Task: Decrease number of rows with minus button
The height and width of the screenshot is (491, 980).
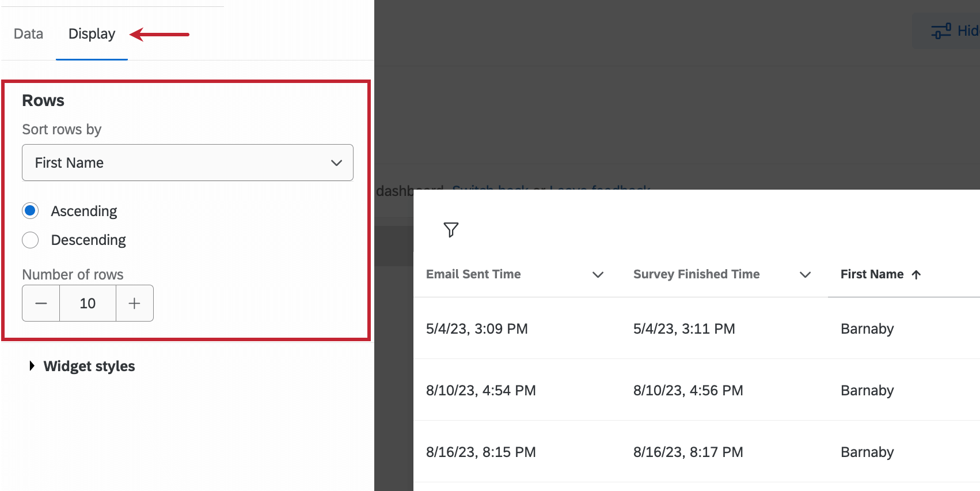Action: (41, 303)
